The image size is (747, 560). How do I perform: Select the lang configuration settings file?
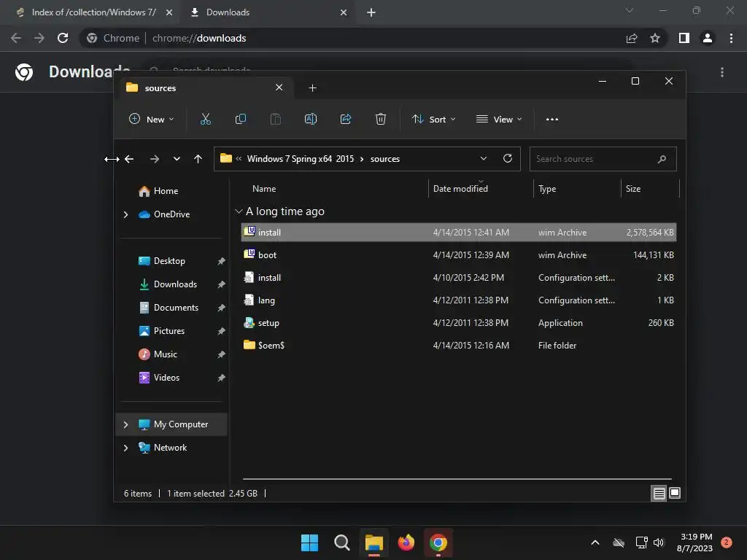459,300
